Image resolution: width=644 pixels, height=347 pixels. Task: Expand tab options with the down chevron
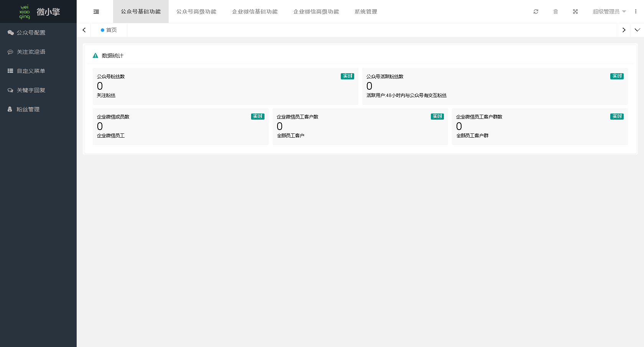pos(637,30)
